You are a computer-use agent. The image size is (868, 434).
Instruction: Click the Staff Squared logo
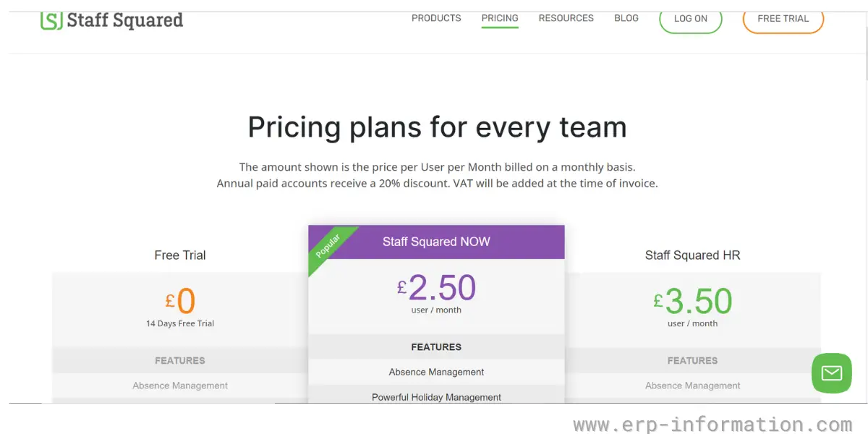(112, 20)
